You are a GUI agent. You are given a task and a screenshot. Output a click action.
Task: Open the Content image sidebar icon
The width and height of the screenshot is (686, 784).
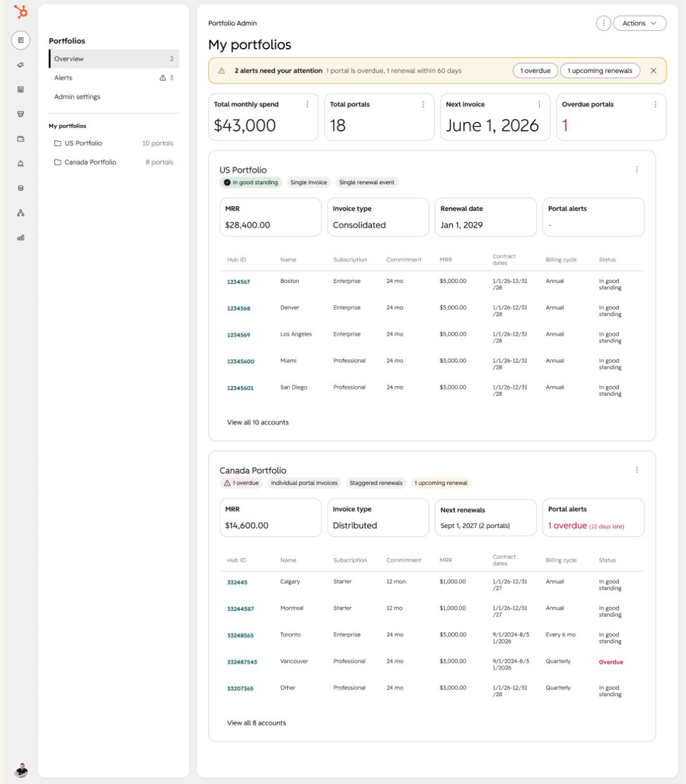click(21, 89)
